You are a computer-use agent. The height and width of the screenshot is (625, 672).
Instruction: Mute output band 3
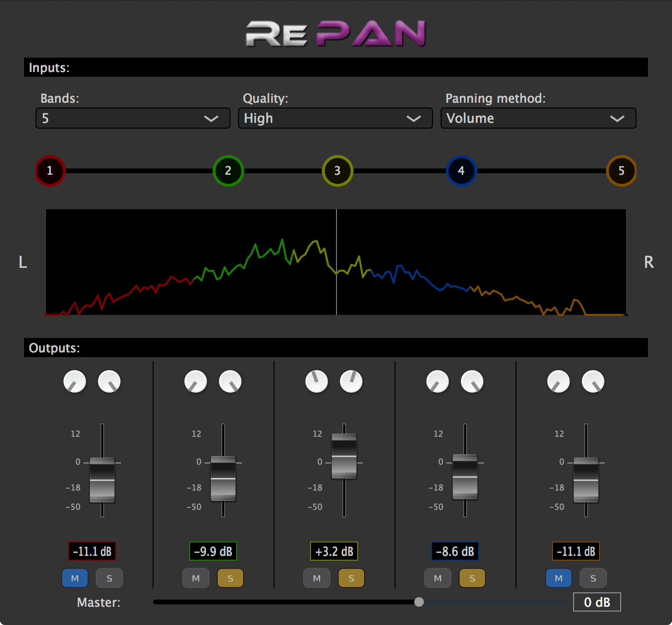tap(317, 578)
